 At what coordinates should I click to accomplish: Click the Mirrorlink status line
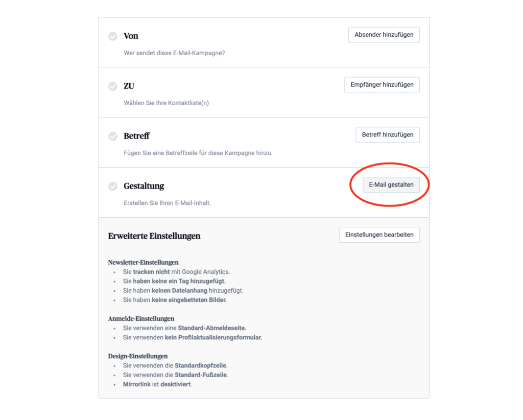click(x=157, y=384)
